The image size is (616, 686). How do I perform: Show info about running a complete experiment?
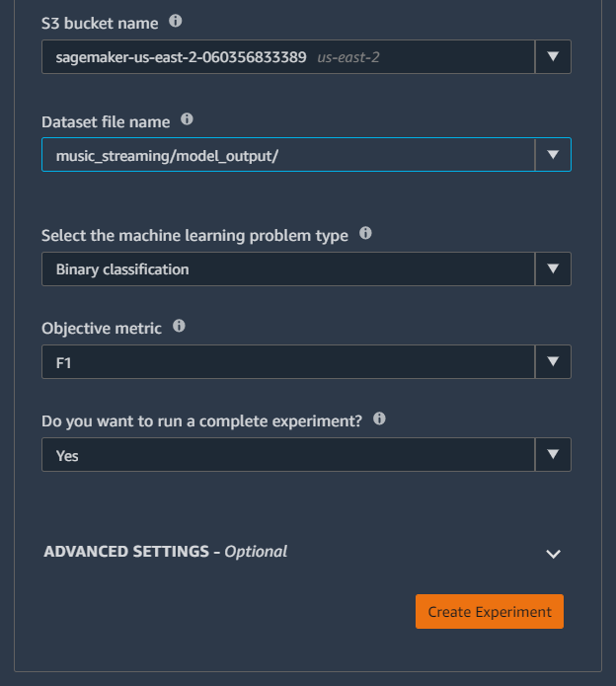(x=379, y=419)
